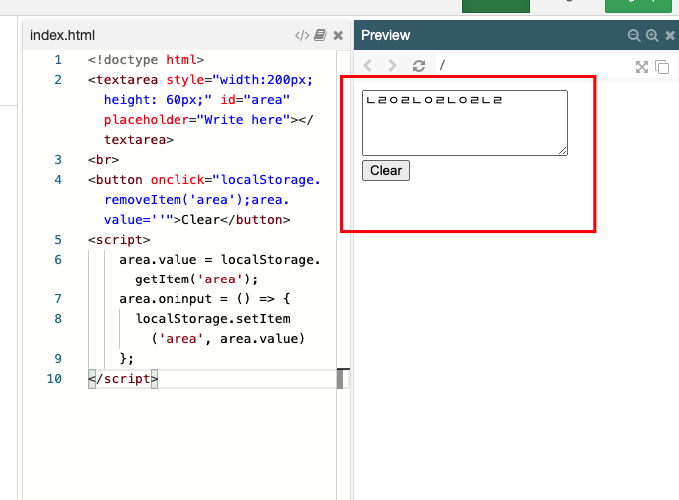Close the Preview panel
The image size is (679, 500).
pyautogui.click(x=670, y=35)
